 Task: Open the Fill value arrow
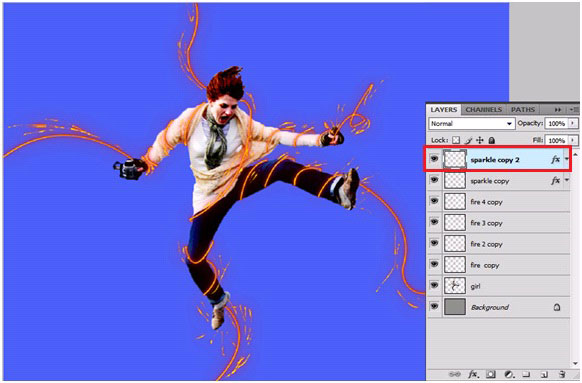pos(573,140)
